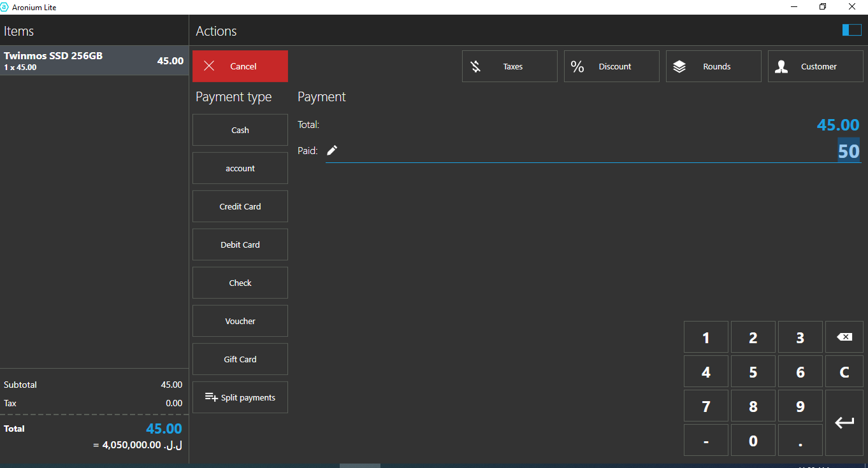Cancel the payment with the red button
The image size is (868, 468).
[x=240, y=66]
